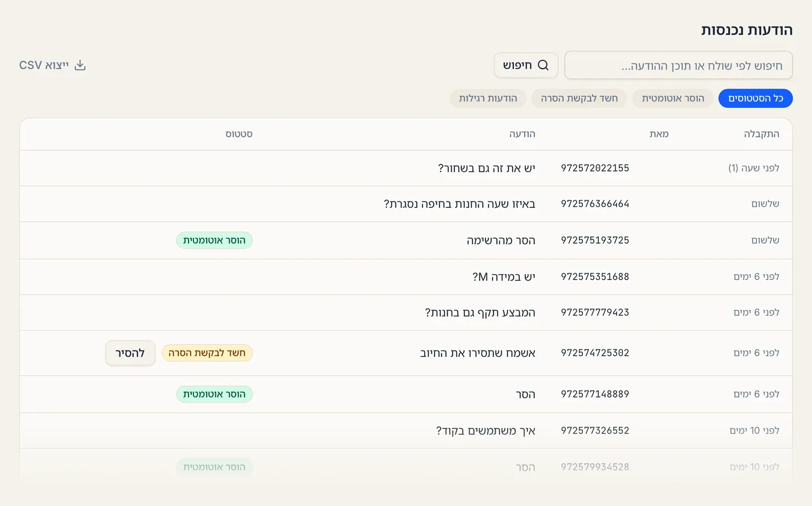Click the הודעות נכנסות page heading

[x=747, y=30]
